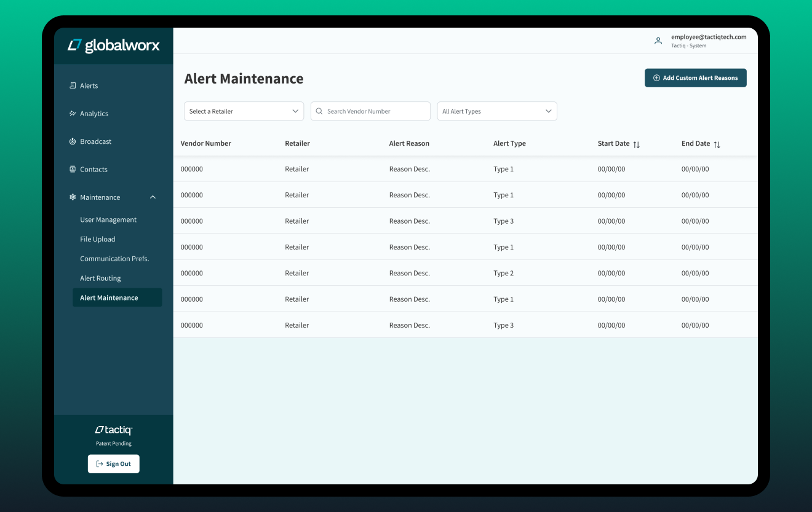Click the End Date column header text
Viewport: 812px width, 512px height.
click(x=696, y=143)
